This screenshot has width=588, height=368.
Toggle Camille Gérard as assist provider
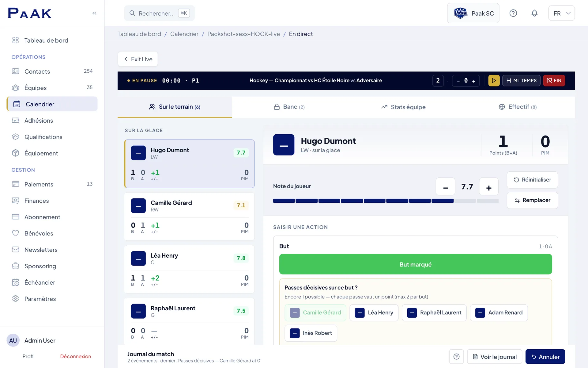[x=315, y=313]
